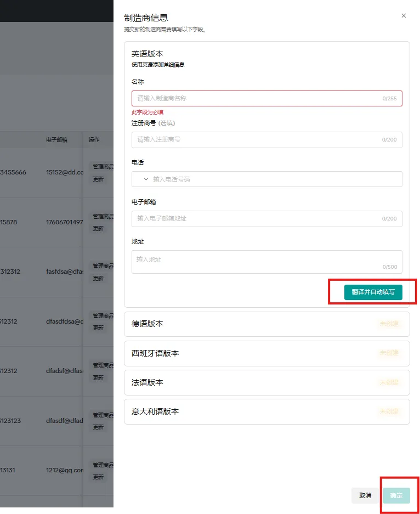Click 管理商品 in the dfadsf@dfas row
Viewport: 420px width, 514px height.
102,365
